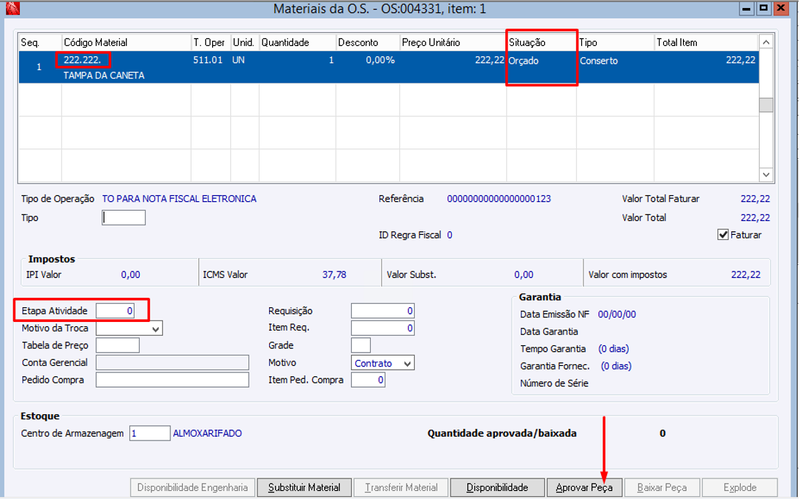The image size is (800, 499).
Task: Click the red application icon in title bar
Action: [x=12, y=8]
